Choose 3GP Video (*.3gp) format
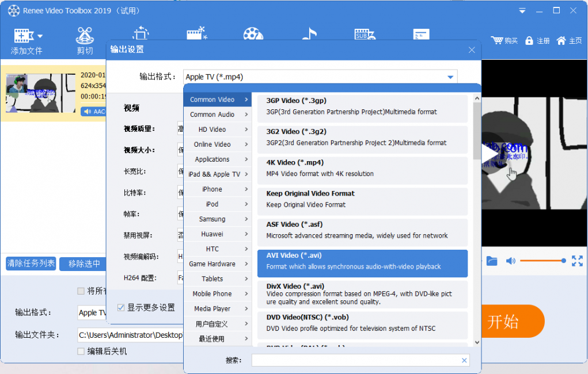The height and width of the screenshot is (374, 588). click(x=362, y=108)
